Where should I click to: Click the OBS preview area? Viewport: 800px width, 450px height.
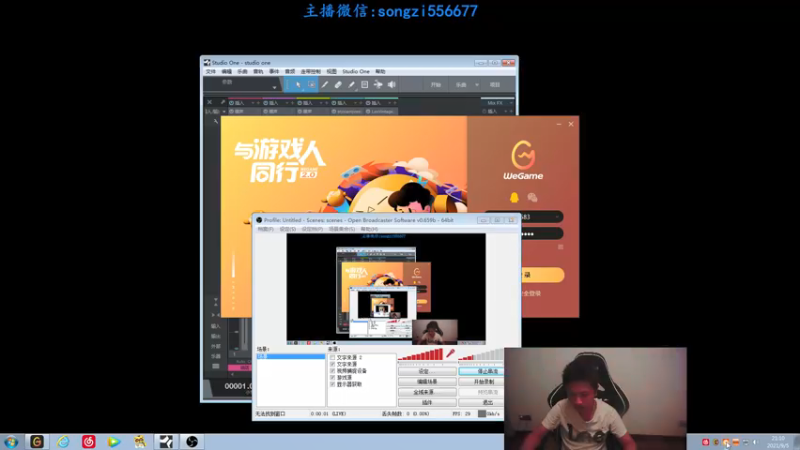(x=386, y=289)
